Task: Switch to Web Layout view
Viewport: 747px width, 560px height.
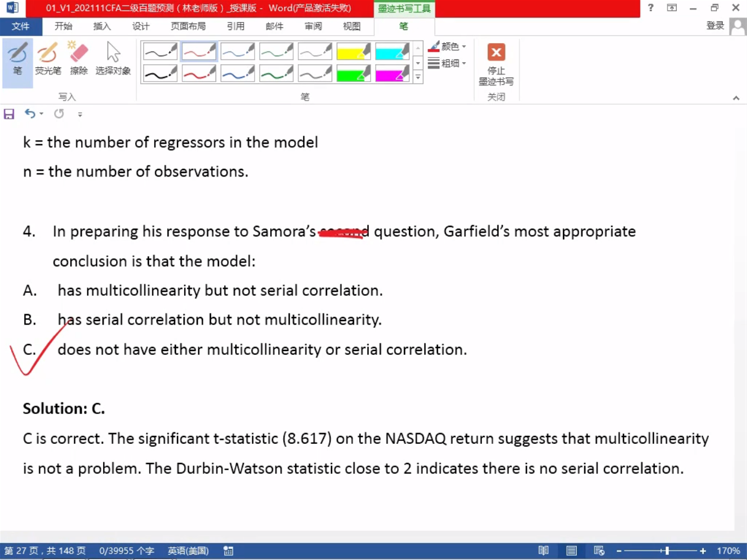Action: tap(599, 551)
